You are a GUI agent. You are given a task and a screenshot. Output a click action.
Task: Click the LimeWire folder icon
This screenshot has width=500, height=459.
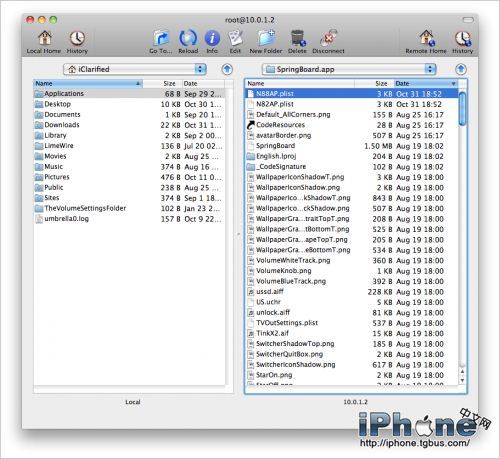39,146
